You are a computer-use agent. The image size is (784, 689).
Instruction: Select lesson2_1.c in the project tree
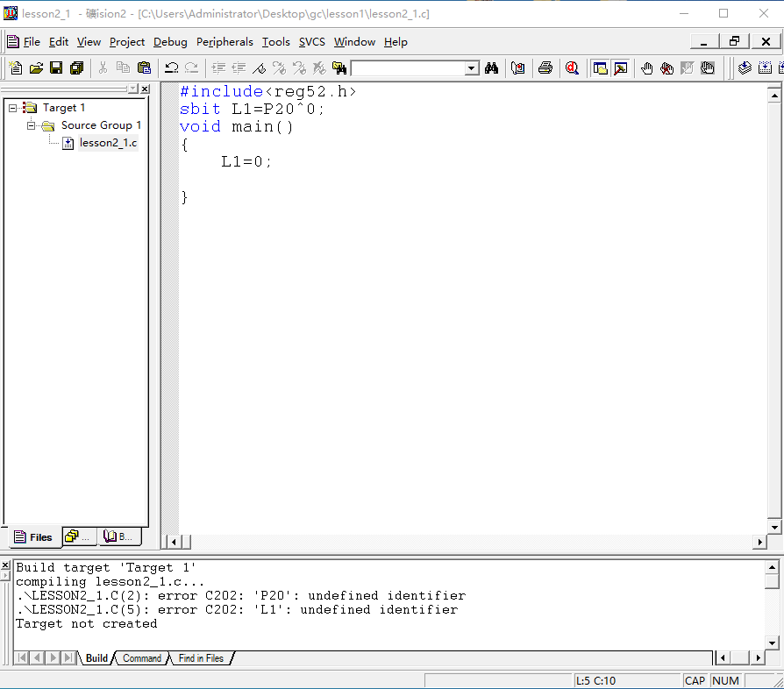(x=108, y=143)
